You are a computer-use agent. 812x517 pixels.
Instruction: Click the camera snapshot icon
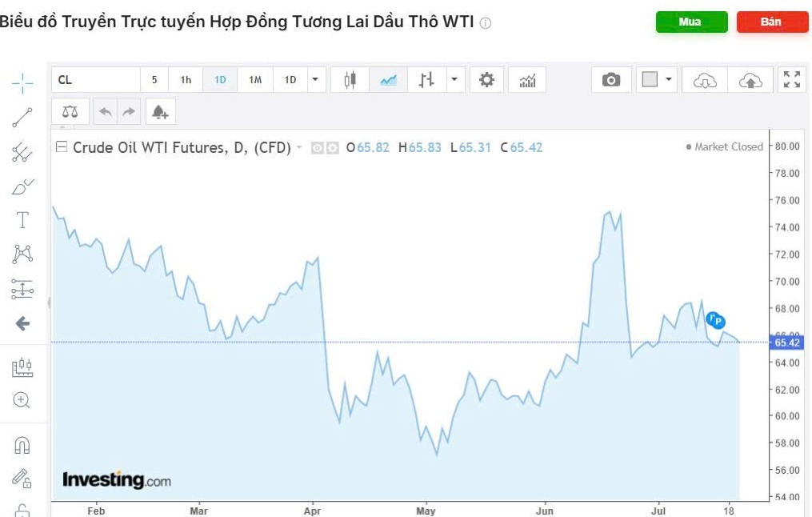point(611,80)
